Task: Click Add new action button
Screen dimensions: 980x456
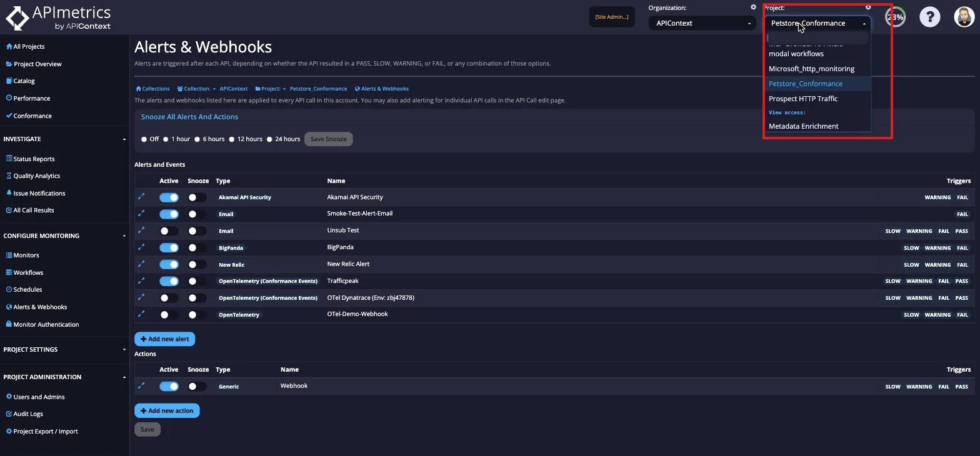Action: coord(167,411)
